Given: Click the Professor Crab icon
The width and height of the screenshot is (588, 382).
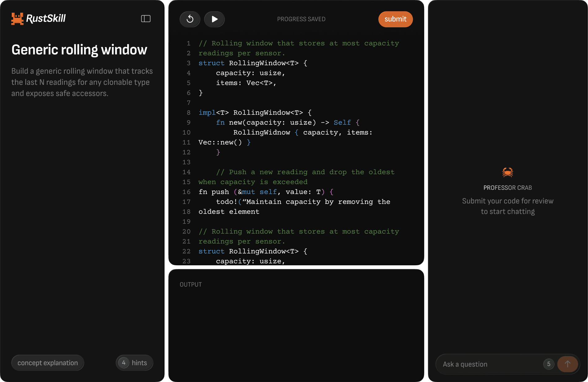Looking at the screenshot, I should pos(508,172).
